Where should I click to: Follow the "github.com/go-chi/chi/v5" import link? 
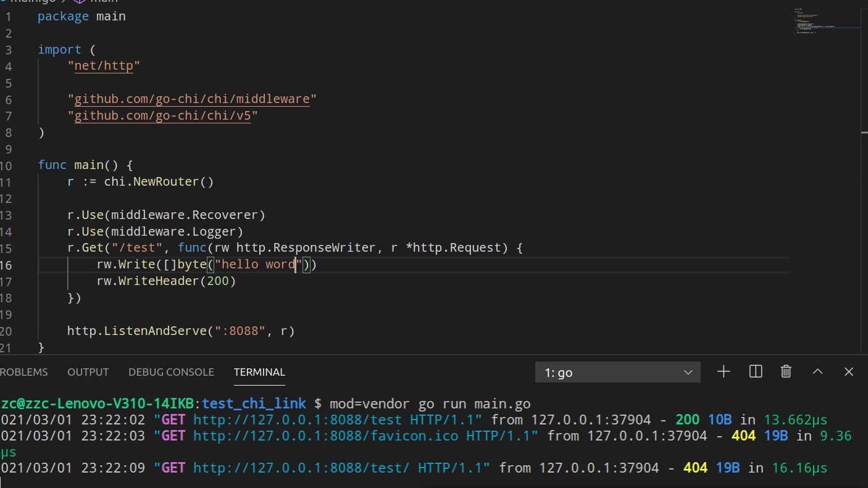click(x=162, y=116)
